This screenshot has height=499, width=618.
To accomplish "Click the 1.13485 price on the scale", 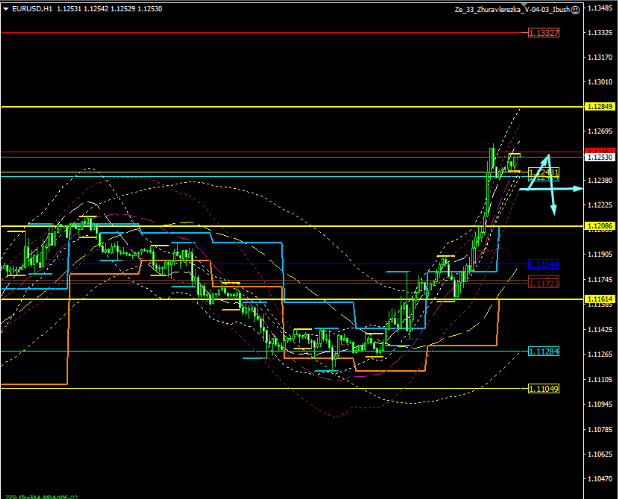I will [x=600, y=8].
